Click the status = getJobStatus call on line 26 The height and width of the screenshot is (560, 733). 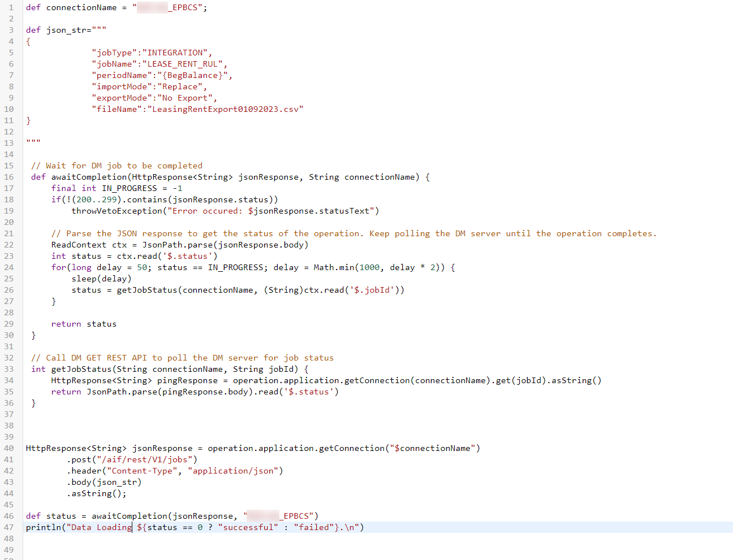[238, 290]
